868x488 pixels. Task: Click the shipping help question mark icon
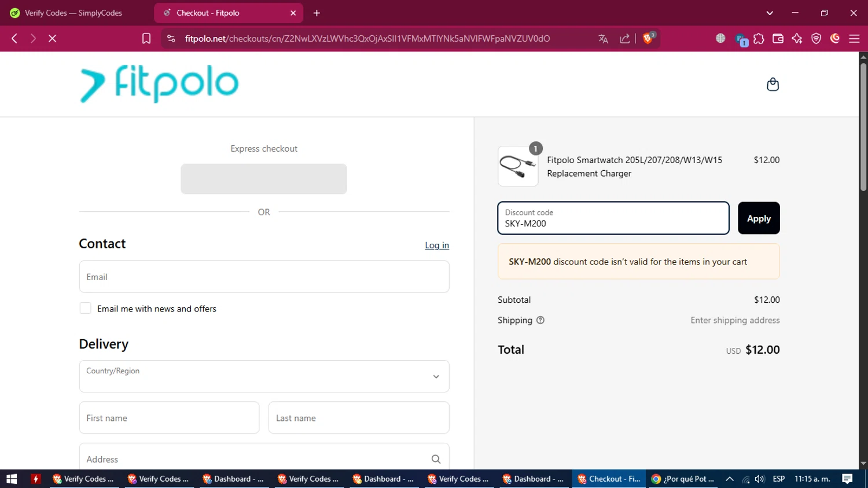coord(540,320)
